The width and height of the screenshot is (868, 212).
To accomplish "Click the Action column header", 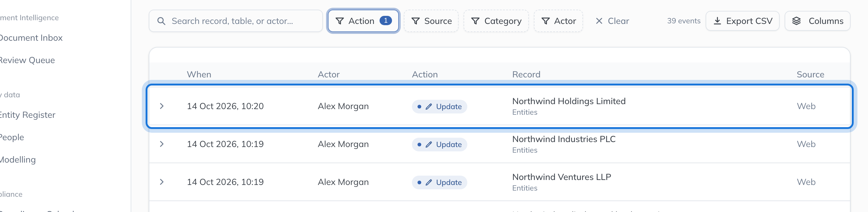I will tap(425, 74).
